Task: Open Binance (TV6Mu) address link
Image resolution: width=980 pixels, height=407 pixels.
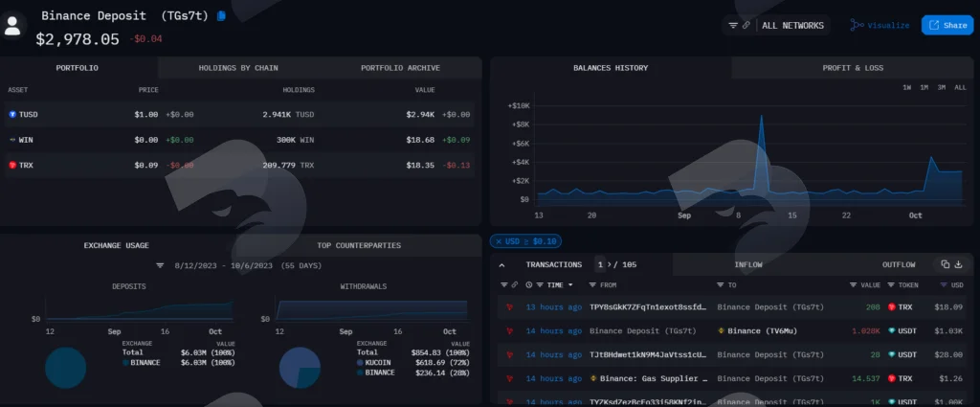Action: 758,330
